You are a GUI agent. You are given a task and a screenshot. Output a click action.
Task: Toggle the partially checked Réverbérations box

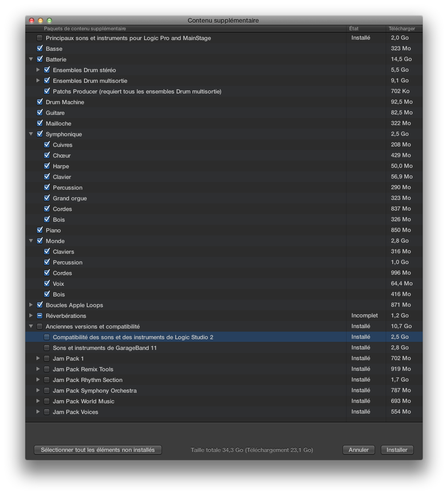coord(40,316)
